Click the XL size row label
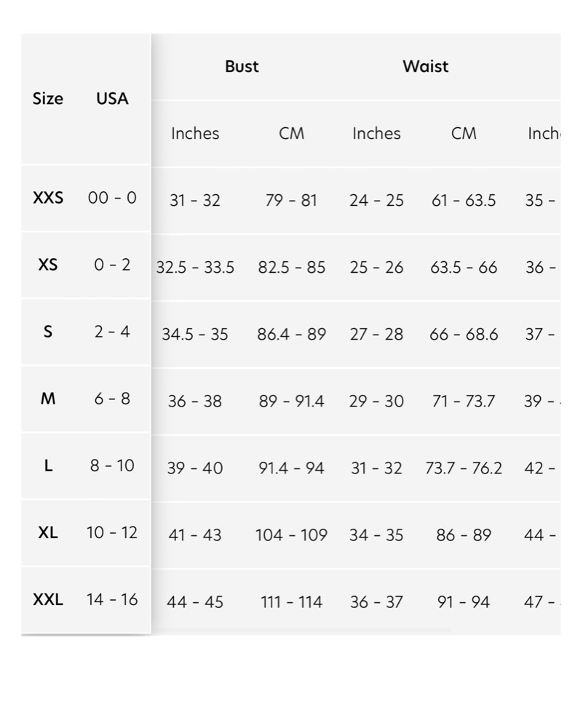 (48, 532)
